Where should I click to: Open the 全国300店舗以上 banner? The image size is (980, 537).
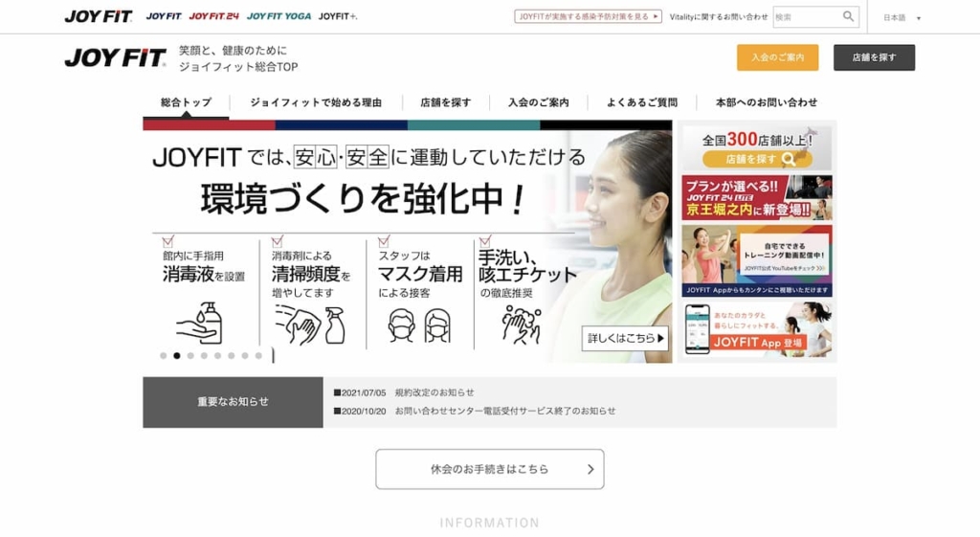[757, 147]
